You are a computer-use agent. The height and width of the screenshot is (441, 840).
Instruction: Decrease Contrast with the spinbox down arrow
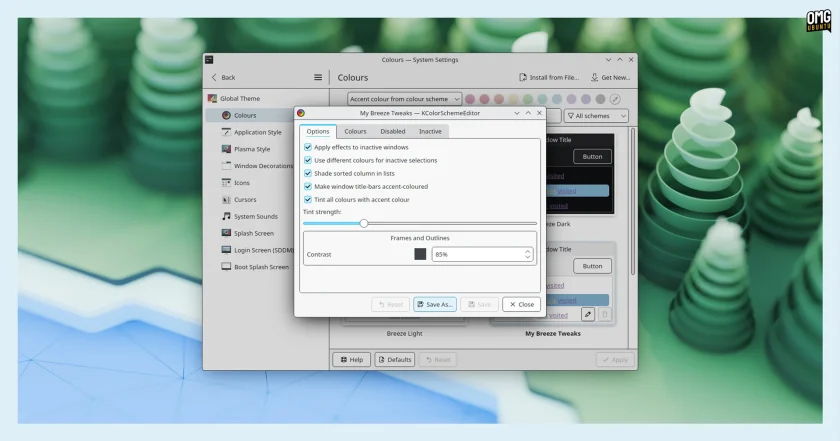528,258
